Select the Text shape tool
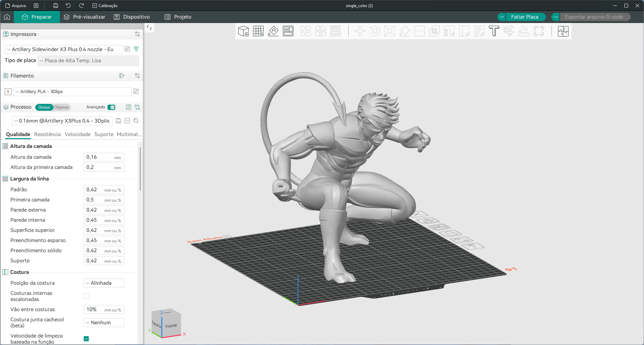 click(x=494, y=31)
